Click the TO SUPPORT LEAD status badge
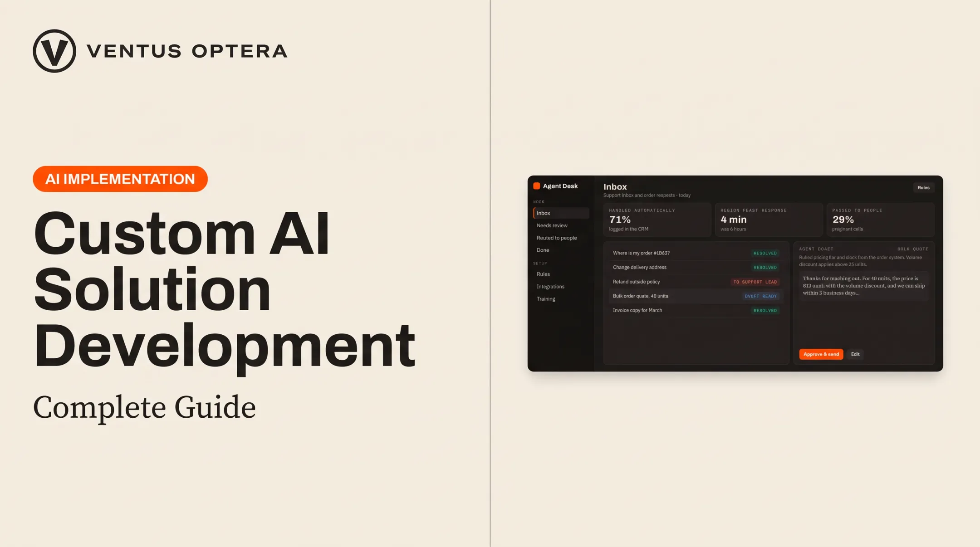Screen dimensions: 980x547 (x=755, y=282)
